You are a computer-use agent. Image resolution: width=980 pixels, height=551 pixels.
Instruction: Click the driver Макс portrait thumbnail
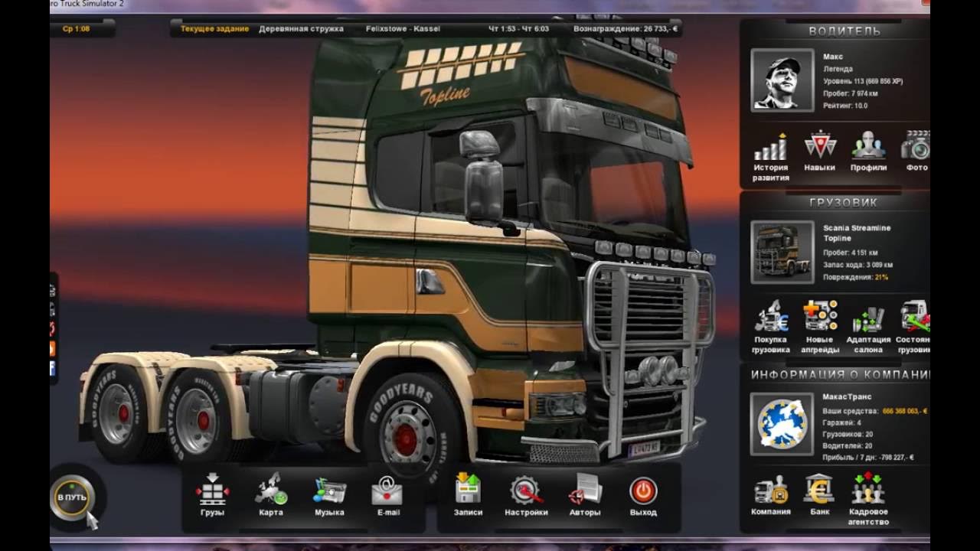click(x=782, y=80)
